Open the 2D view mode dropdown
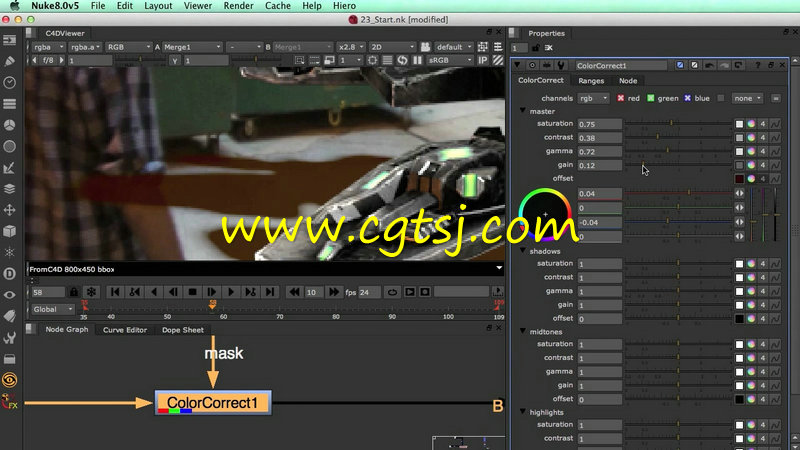Viewport: 800px width, 450px height. pos(392,47)
